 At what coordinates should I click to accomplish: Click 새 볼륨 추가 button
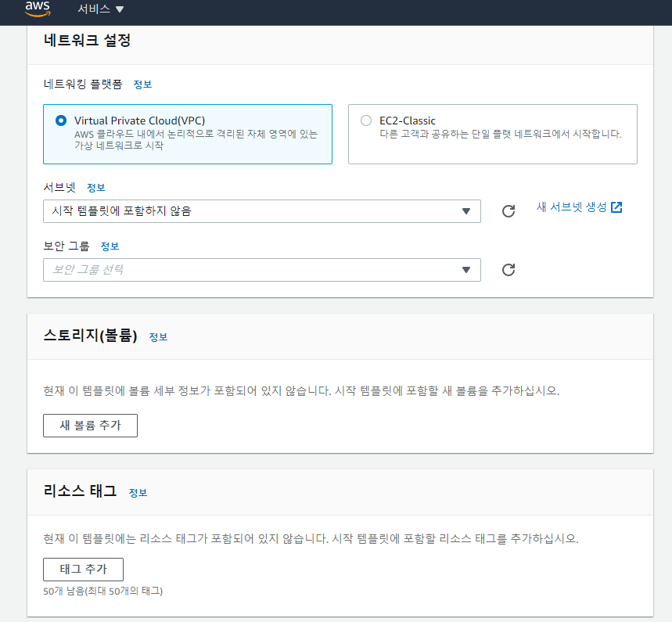pos(90,426)
